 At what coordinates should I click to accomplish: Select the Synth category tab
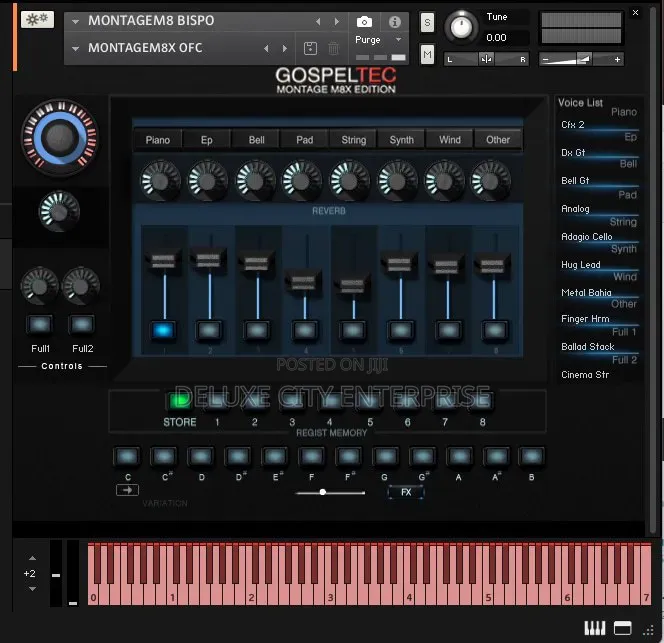pos(401,140)
